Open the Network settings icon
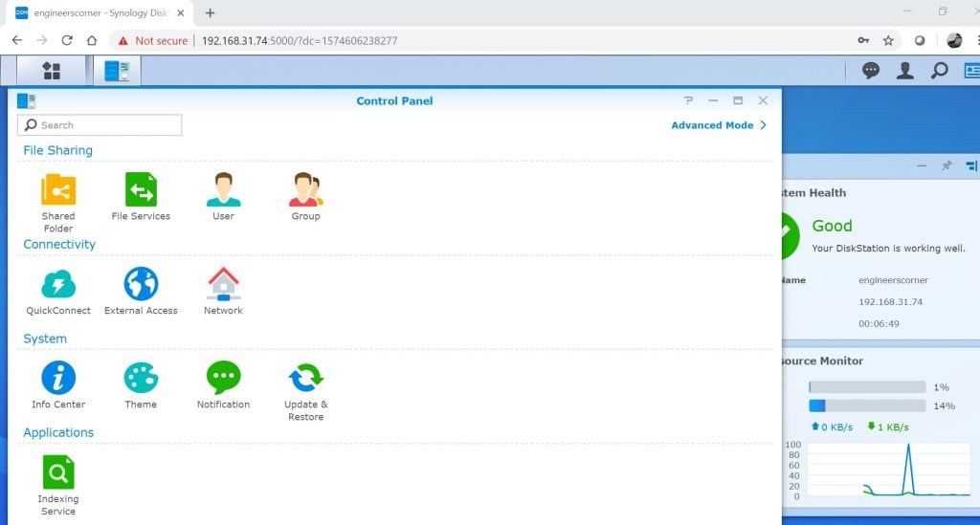Screen dimensions: 980x525 tap(223, 291)
